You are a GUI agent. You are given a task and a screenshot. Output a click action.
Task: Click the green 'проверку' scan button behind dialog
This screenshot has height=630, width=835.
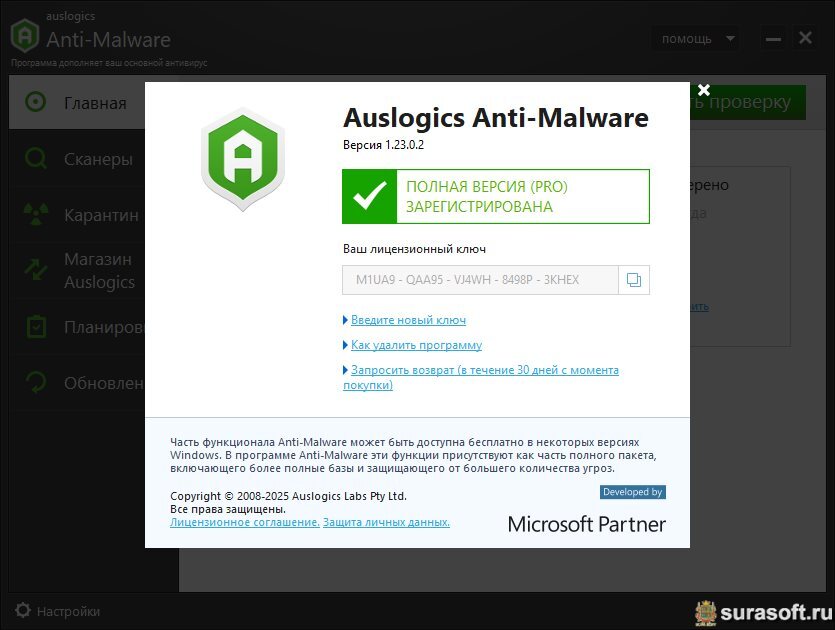pyautogui.click(x=748, y=102)
